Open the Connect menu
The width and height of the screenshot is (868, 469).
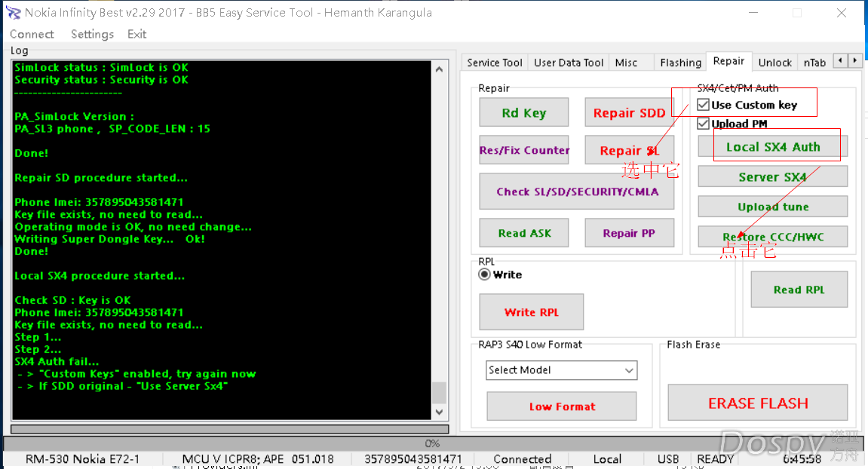pyautogui.click(x=32, y=35)
